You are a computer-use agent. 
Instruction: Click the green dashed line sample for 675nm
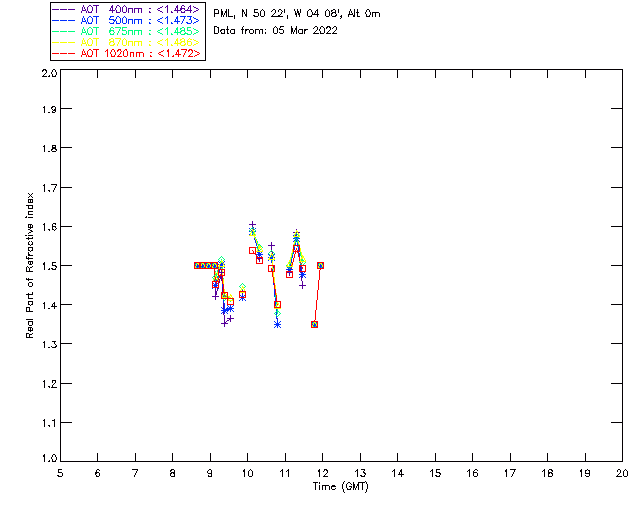pyautogui.click(x=64, y=31)
